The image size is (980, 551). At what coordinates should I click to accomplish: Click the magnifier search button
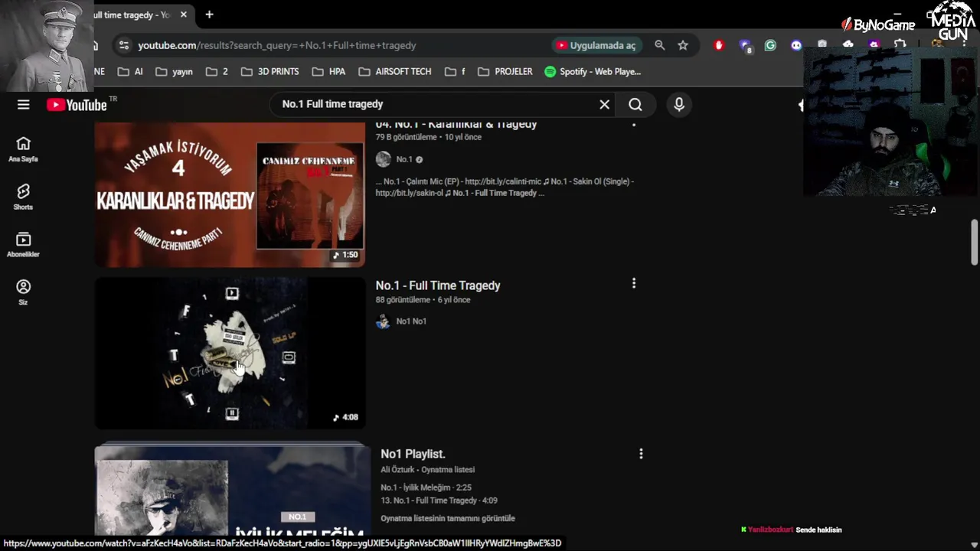pyautogui.click(x=635, y=105)
